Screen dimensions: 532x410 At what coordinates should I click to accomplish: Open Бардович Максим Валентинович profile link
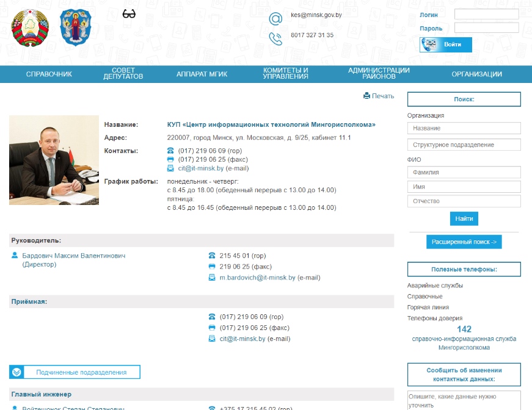[x=74, y=256]
